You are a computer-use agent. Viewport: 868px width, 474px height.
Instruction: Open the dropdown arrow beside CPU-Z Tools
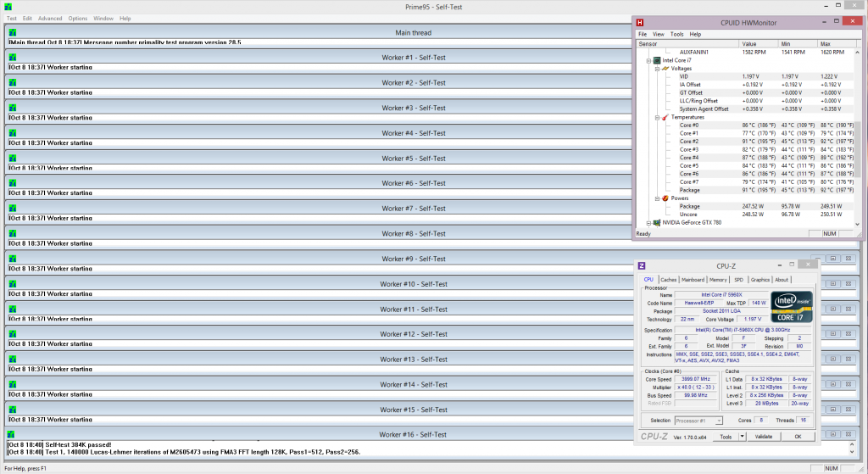tap(743, 437)
